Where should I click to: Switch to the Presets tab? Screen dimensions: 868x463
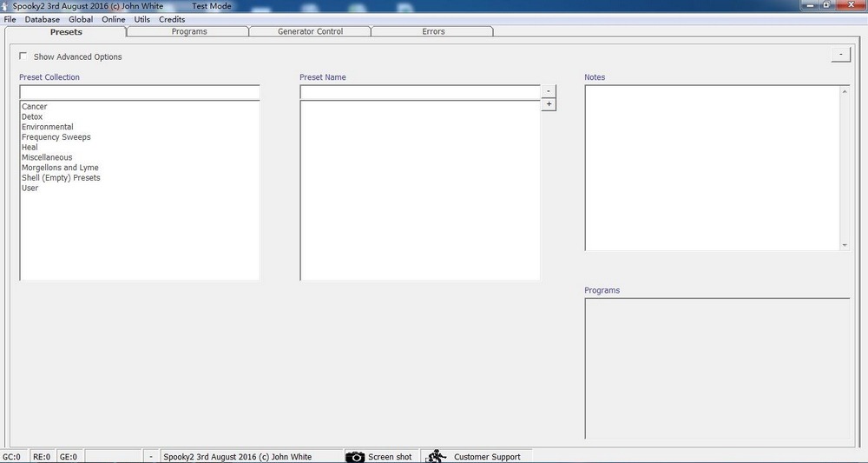(x=66, y=31)
